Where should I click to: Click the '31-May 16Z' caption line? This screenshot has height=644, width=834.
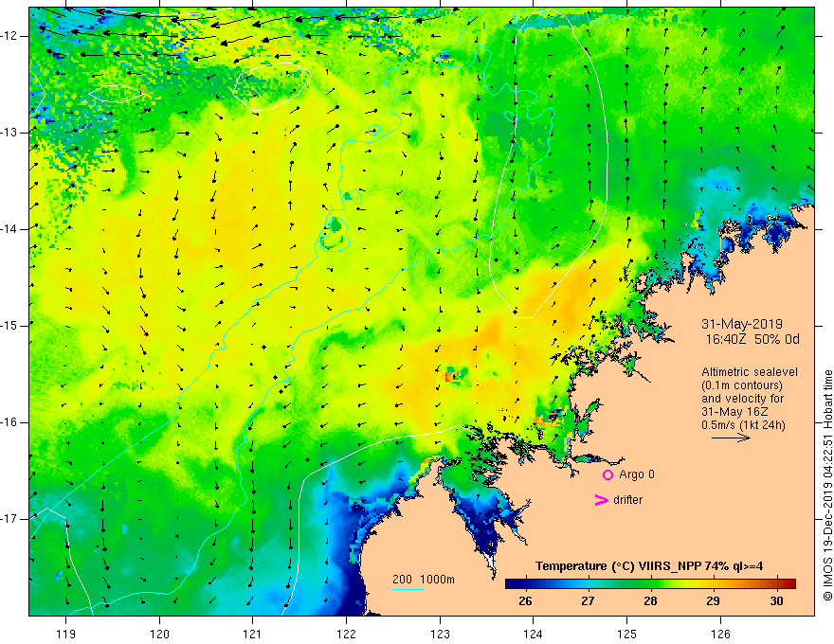coord(734,412)
